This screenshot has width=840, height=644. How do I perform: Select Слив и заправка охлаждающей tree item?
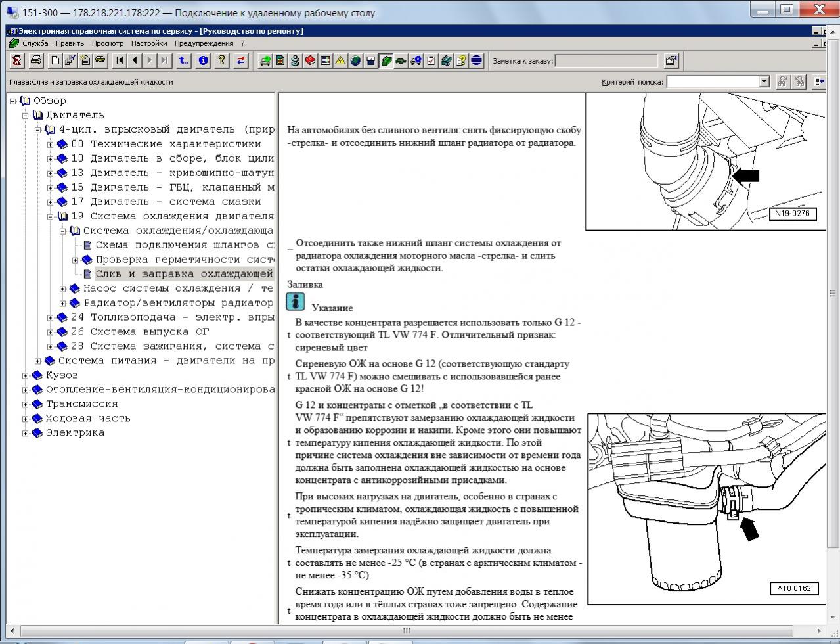pos(185,274)
